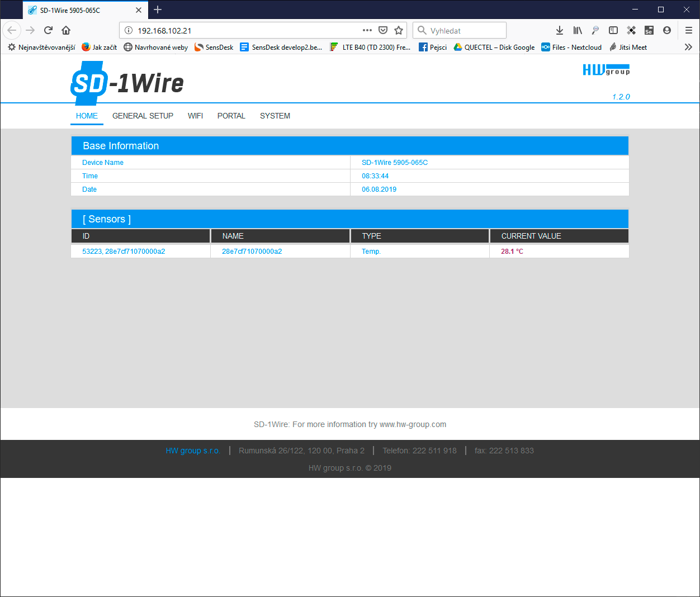Go to the browser Home page icon
This screenshot has height=597, width=700.
[66, 30]
